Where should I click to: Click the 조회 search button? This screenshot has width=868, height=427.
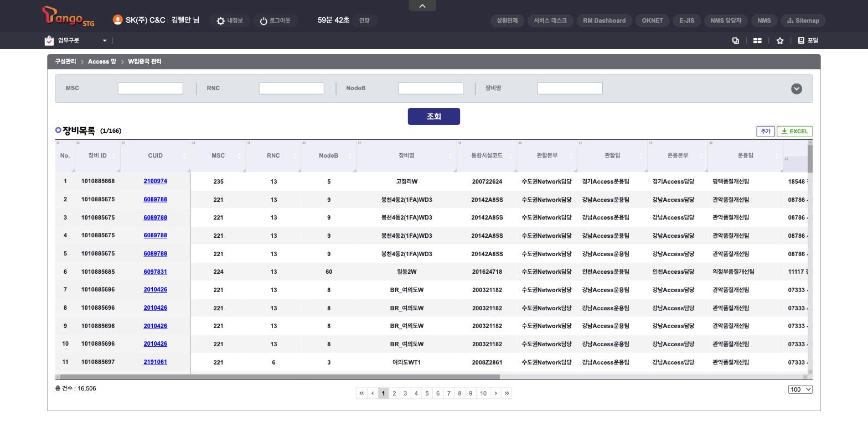pyautogui.click(x=434, y=116)
